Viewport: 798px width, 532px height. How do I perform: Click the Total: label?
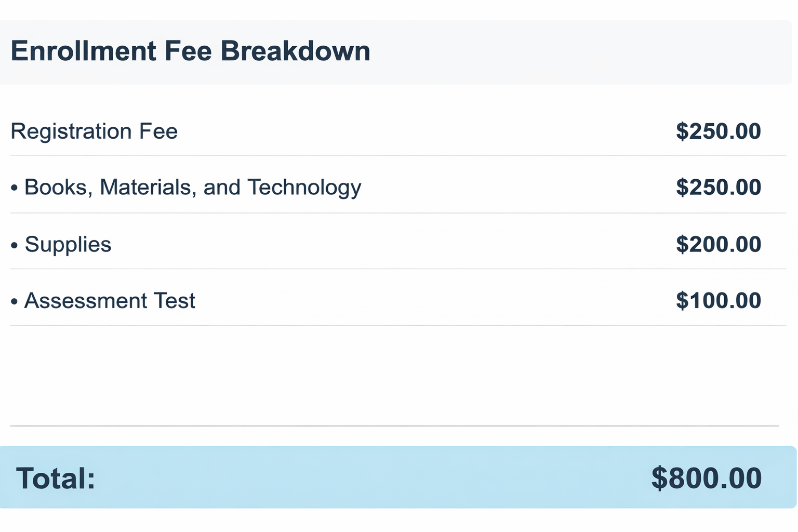(x=56, y=478)
